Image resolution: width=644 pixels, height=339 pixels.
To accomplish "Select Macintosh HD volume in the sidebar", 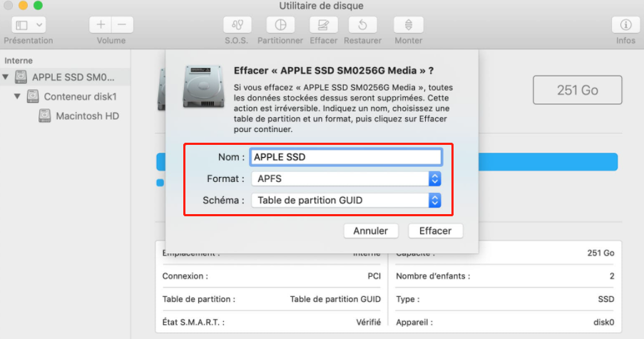I will click(88, 116).
